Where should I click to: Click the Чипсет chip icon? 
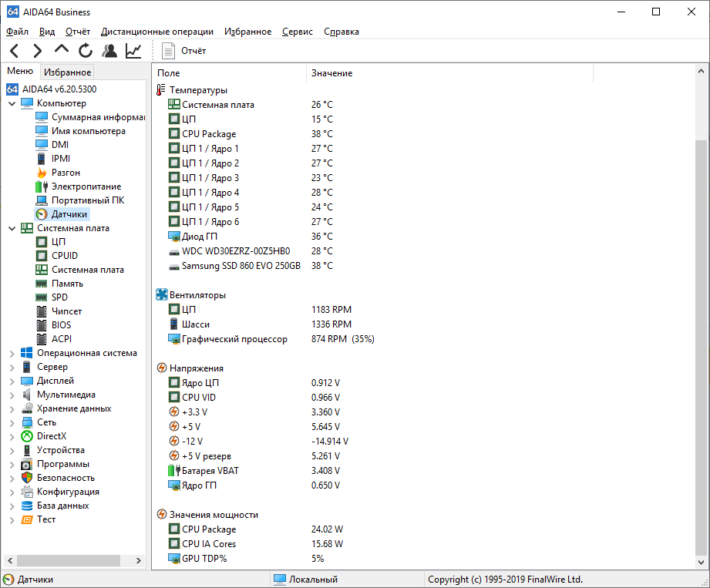tap(42, 311)
